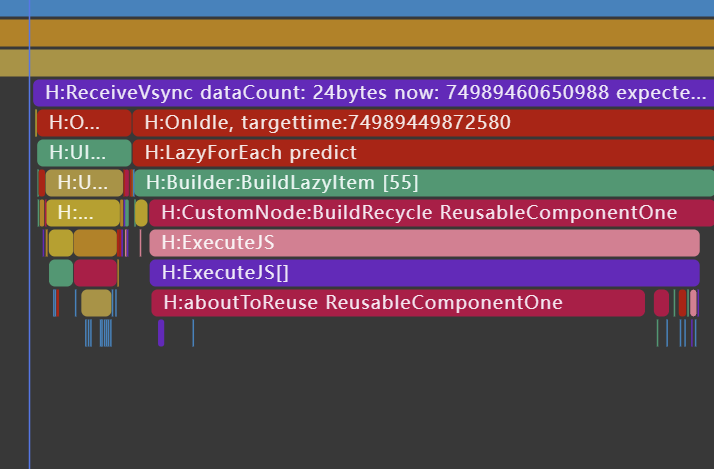Select small purple slice under aboutToReuse start
Screen dimensions: 714x469
(x=161, y=333)
